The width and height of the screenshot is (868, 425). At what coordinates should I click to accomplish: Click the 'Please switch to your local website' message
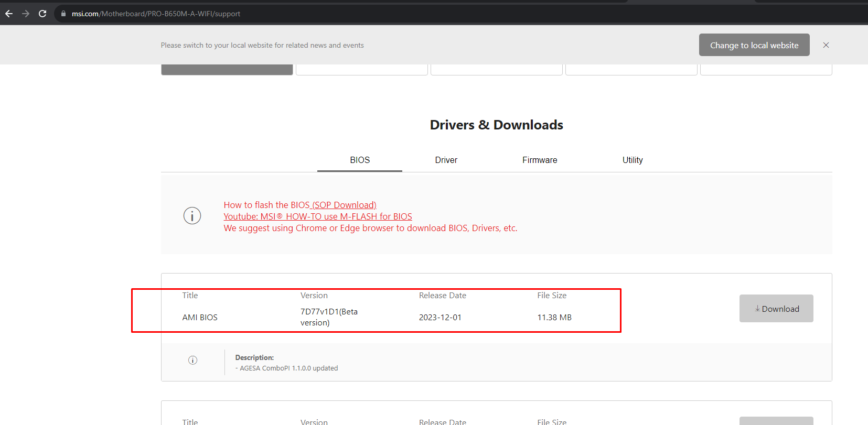click(262, 46)
